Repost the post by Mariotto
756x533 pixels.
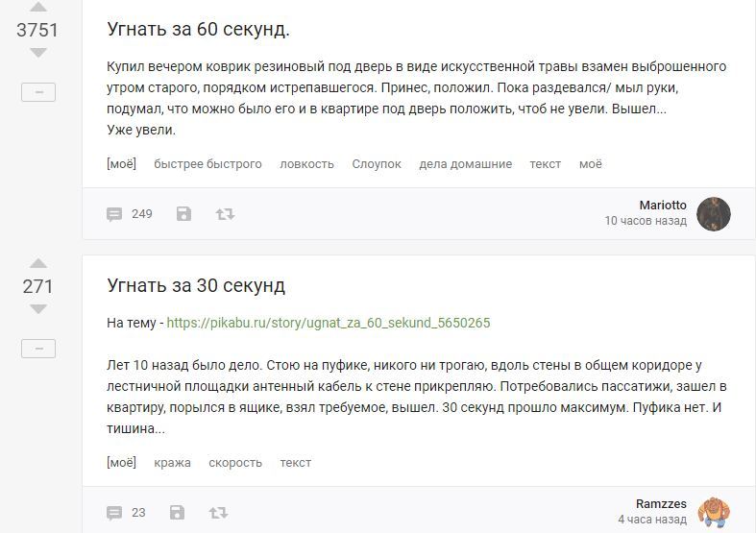(225, 214)
